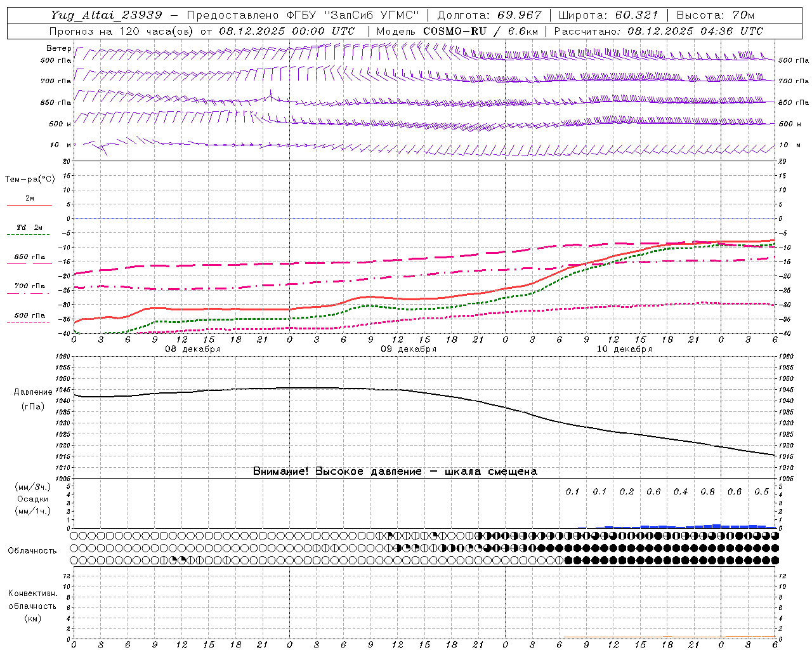The width and height of the screenshot is (812, 650).
Task: Click the 1060 tick on the left pressure axis
Action: pos(62,357)
